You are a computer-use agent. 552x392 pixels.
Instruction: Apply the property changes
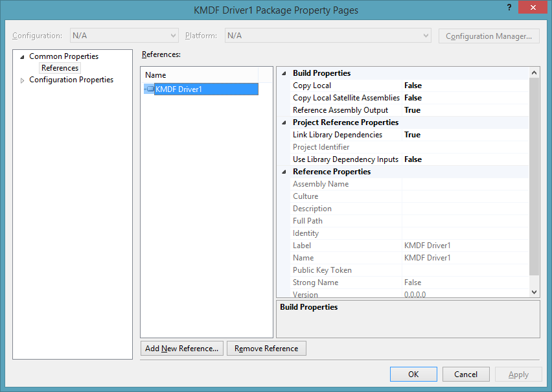tap(518, 374)
